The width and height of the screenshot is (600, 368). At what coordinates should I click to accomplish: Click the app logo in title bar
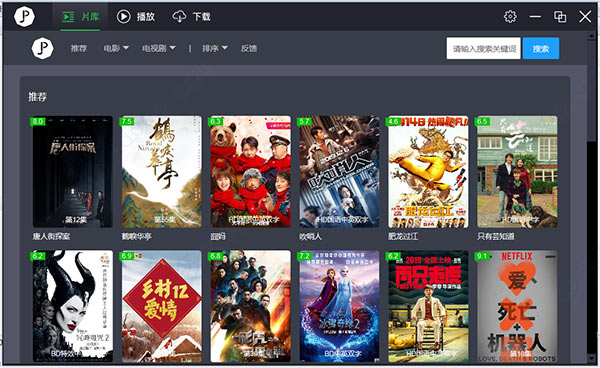pos(24,16)
